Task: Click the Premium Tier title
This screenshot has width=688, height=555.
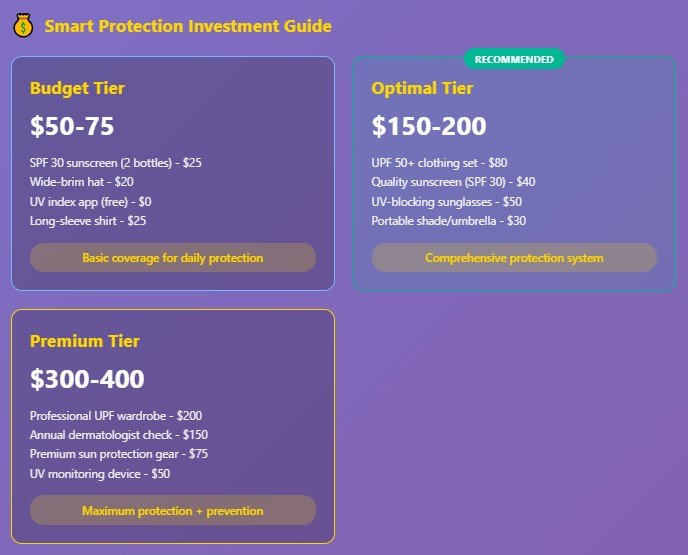Action: [85, 341]
